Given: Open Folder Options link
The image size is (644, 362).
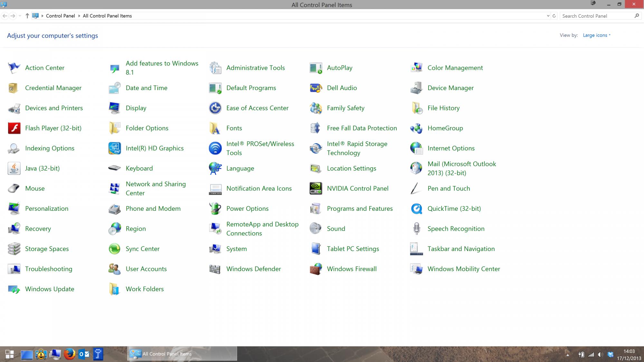Looking at the screenshot, I should click(x=147, y=128).
